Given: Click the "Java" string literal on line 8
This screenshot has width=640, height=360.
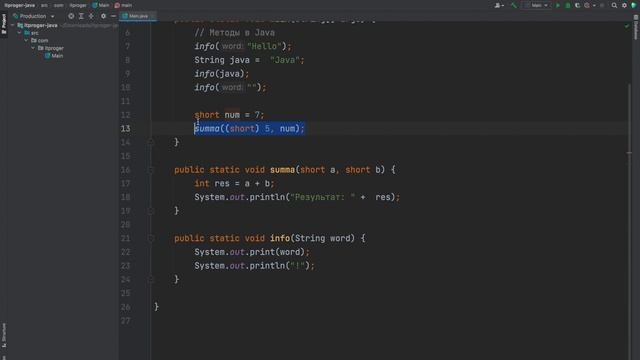Looking at the screenshot, I should point(285,60).
